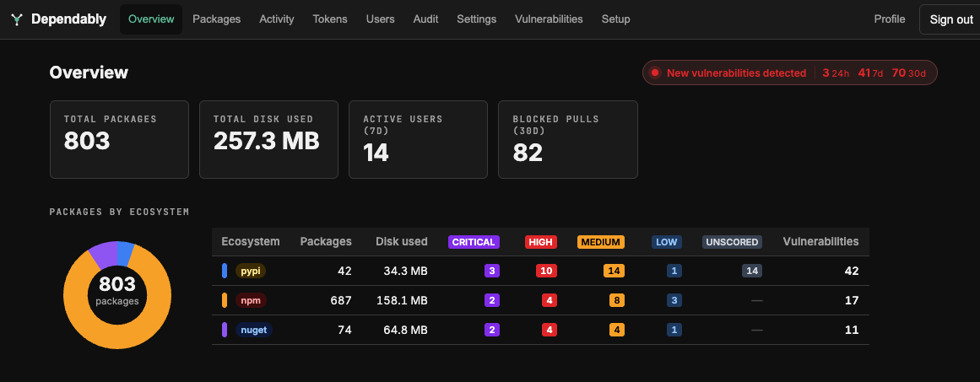Open the Profile link
This screenshot has width=980, height=382.
890,19
